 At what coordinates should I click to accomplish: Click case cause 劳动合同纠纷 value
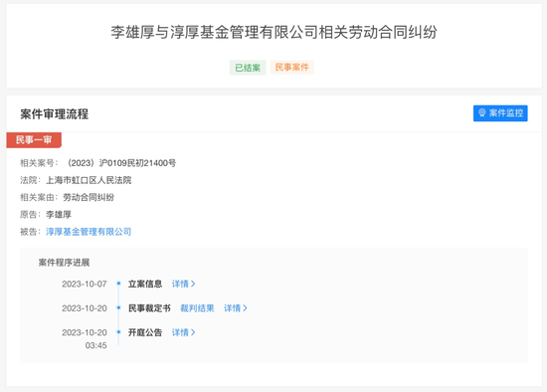[x=89, y=197]
